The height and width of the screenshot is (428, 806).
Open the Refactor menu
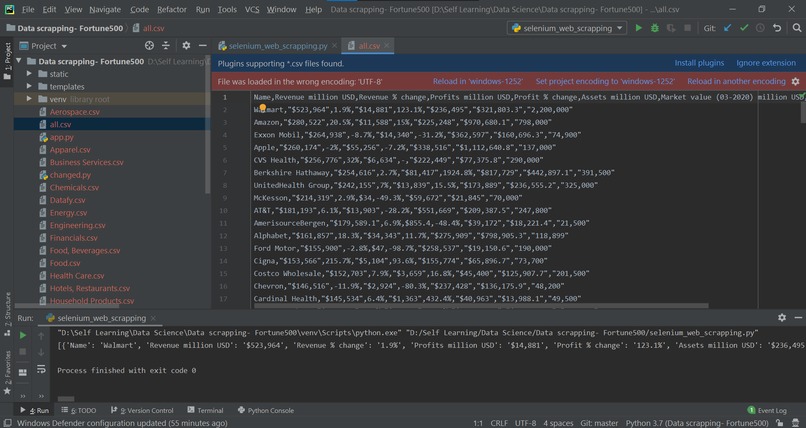tap(172, 9)
